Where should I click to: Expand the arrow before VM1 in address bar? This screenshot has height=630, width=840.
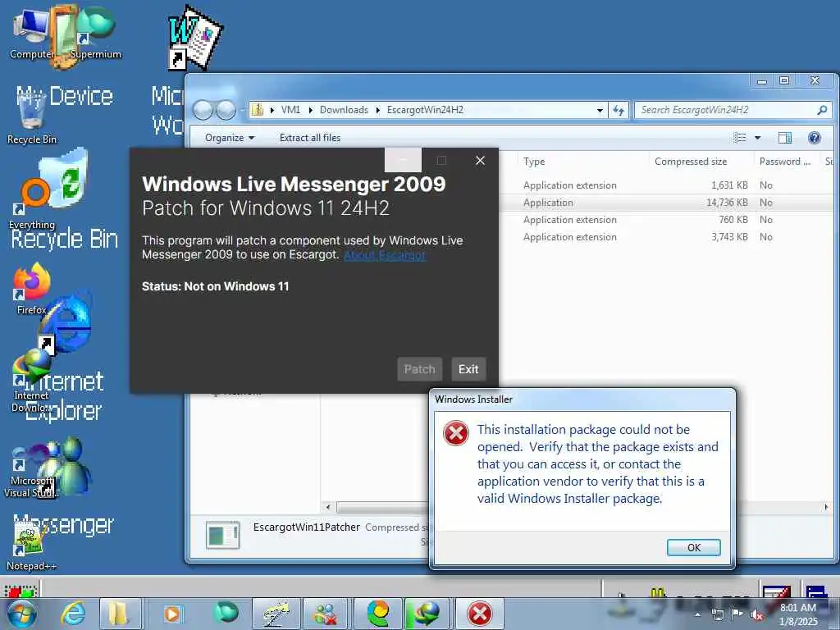[272, 110]
